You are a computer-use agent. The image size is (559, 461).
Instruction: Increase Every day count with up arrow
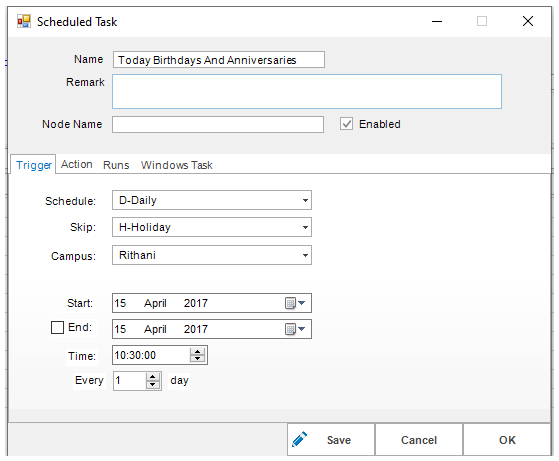click(x=153, y=377)
